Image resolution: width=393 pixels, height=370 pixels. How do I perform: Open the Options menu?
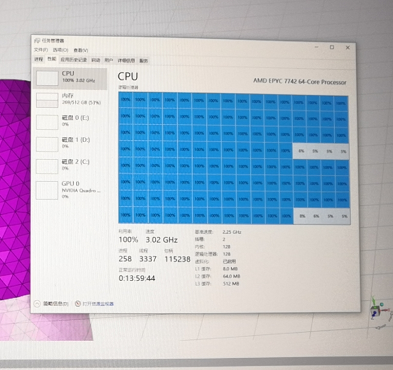click(x=60, y=50)
